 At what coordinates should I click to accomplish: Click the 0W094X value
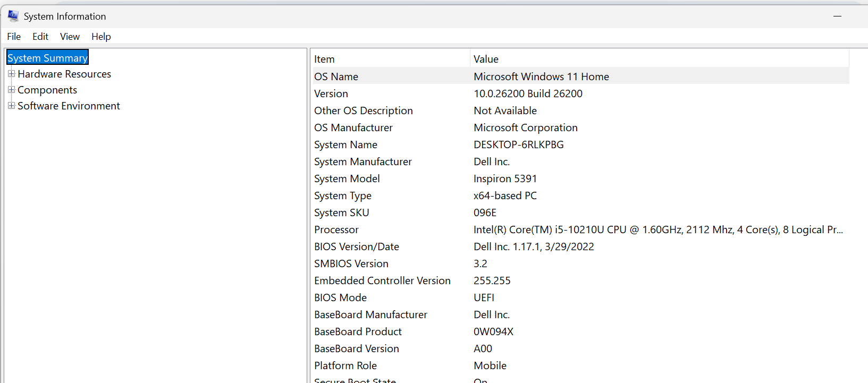click(x=493, y=331)
